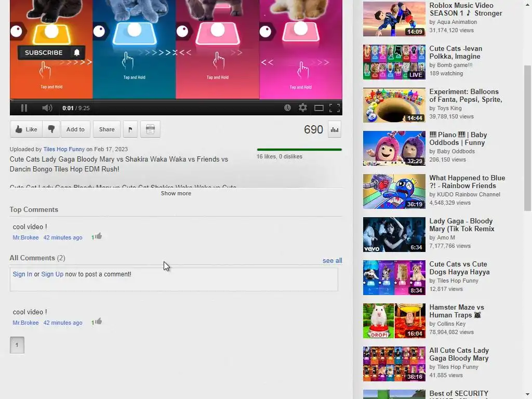Report the video with the flag icon
Image resolution: width=532 pixels, height=399 pixels.
(x=130, y=129)
